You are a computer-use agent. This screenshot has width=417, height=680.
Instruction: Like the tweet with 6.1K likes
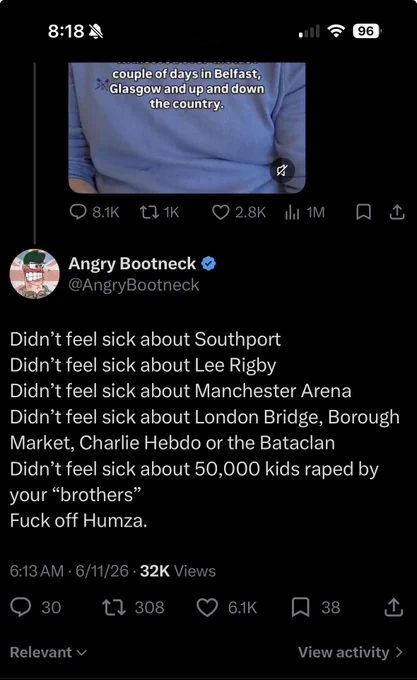227,607
